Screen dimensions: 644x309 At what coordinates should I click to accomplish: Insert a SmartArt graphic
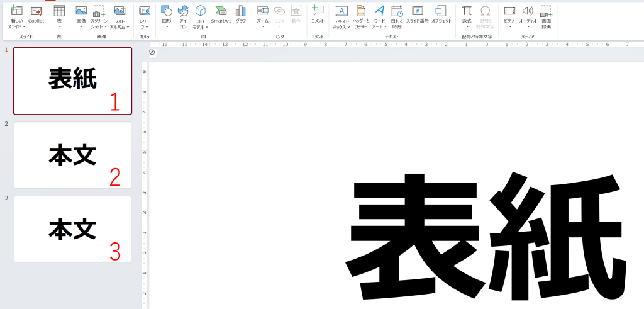click(221, 14)
